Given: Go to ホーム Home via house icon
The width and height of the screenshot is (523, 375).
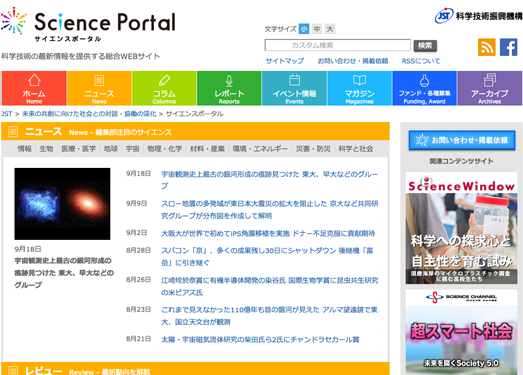Looking at the screenshot, I should pyautogui.click(x=34, y=88).
